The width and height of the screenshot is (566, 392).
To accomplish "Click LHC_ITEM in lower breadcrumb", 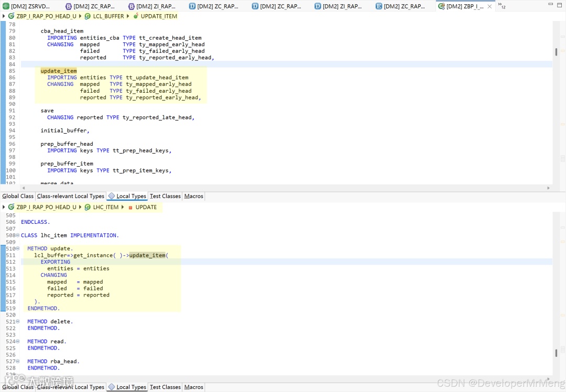I will pyautogui.click(x=106, y=207).
